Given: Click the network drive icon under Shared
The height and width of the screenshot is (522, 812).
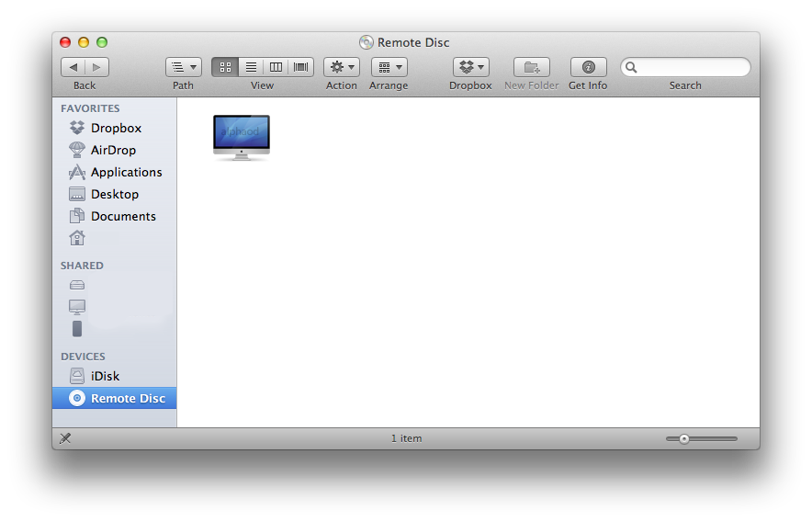Looking at the screenshot, I should [x=77, y=285].
